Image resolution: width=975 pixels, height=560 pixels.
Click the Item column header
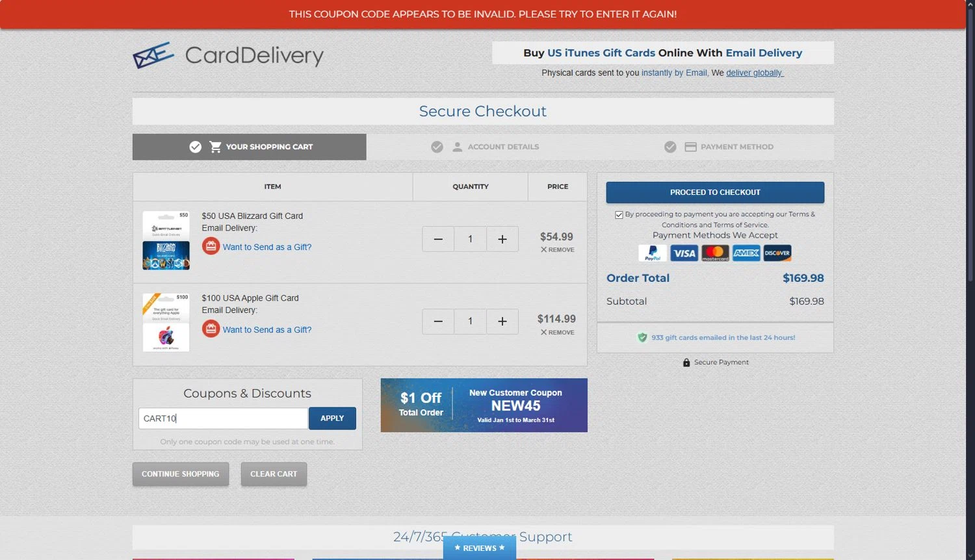click(273, 186)
